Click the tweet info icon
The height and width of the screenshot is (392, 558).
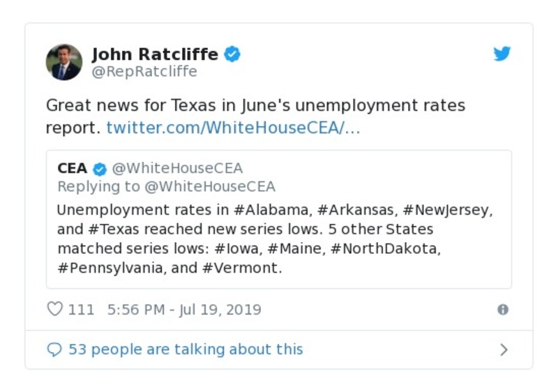pyautogui.click(x=502, y=310)
